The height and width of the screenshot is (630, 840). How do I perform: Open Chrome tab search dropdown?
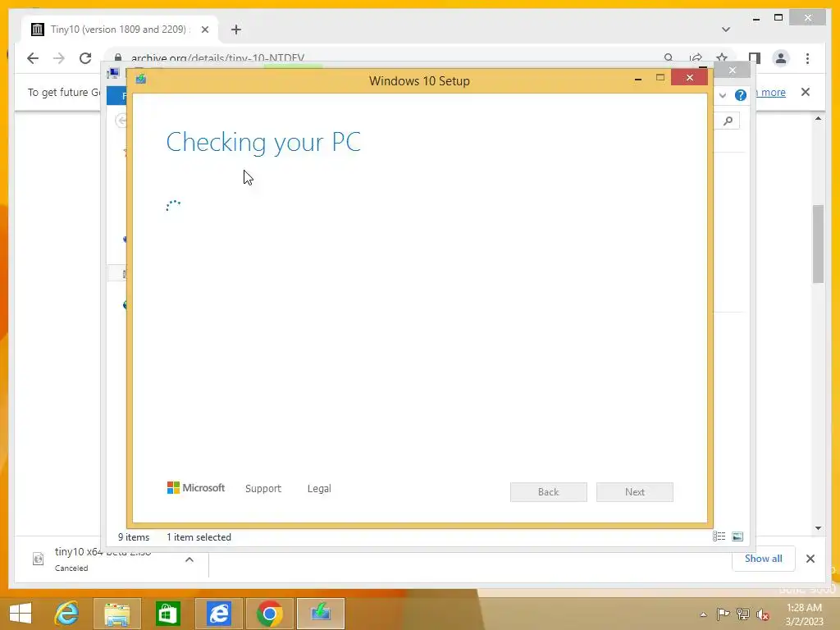[x=726, y=30]
